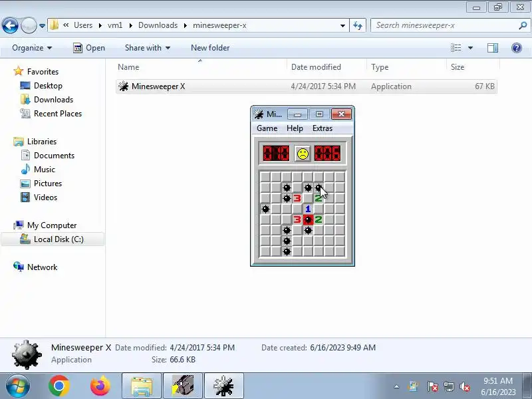Select My Computer in navigation pane

(52, 225)
